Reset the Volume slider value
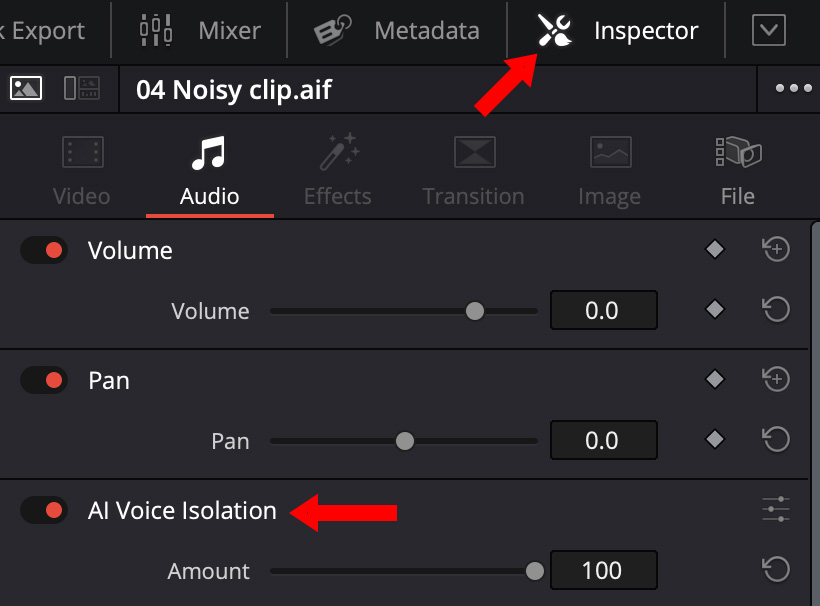 (776, 310)
